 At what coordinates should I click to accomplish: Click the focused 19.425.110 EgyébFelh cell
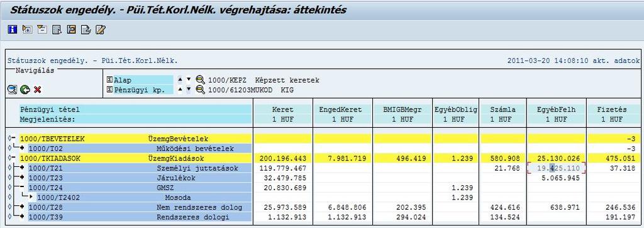pyautogui.click(x=556, y=168)
